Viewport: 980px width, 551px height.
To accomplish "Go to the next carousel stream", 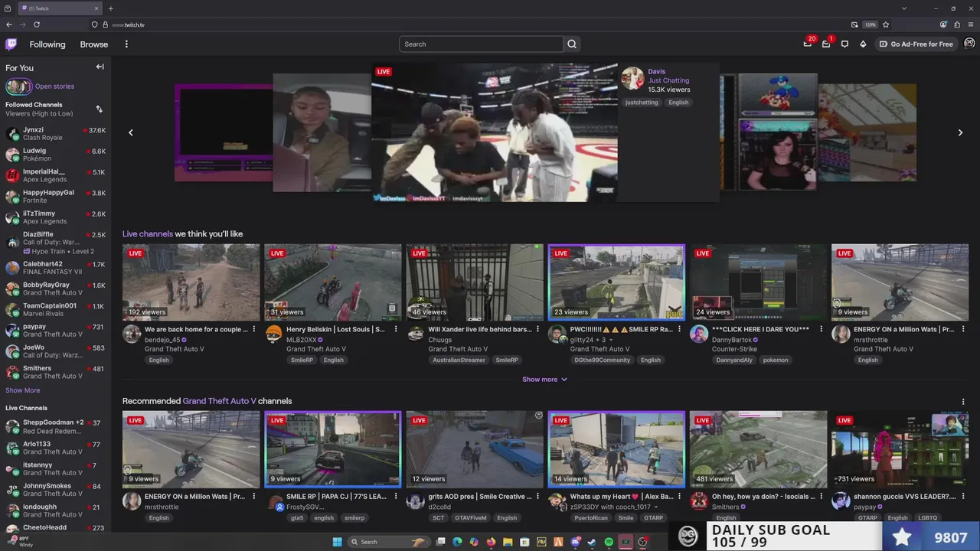I will pos(960,132).
